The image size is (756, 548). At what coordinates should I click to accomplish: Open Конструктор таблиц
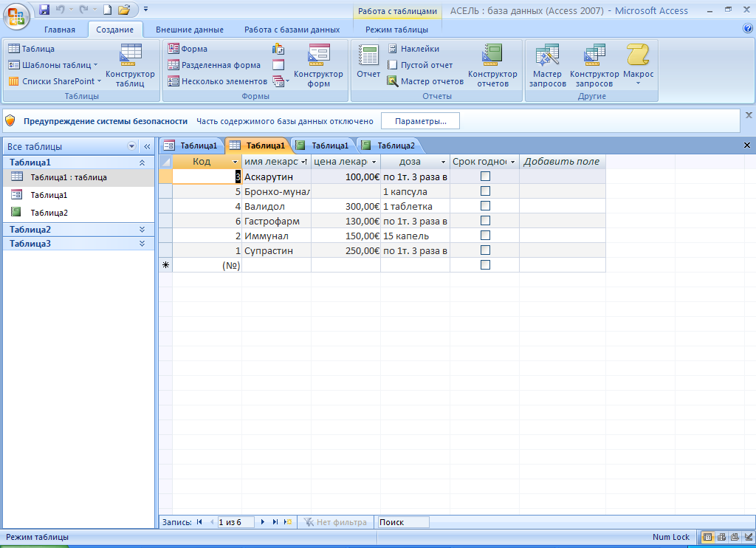(x=130, y=66)
